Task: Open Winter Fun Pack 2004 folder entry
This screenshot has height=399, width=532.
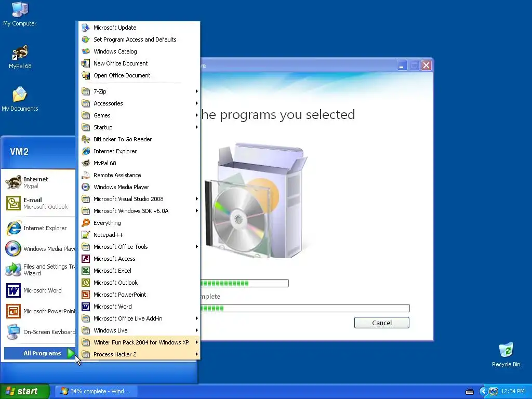Action: pyautogui.click(x=139, y=342)
